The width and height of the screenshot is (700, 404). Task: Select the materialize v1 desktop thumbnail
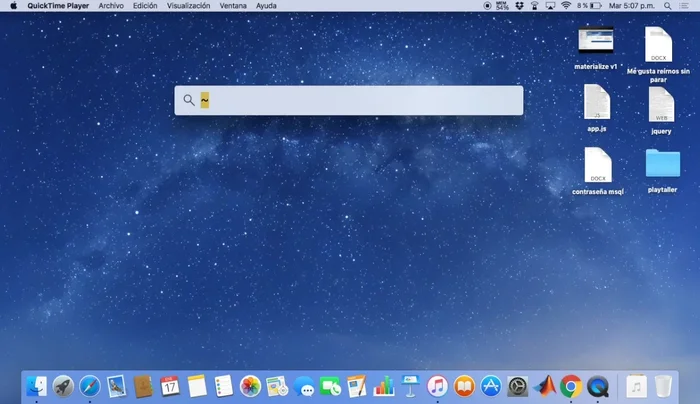click(x=596, y=40)
